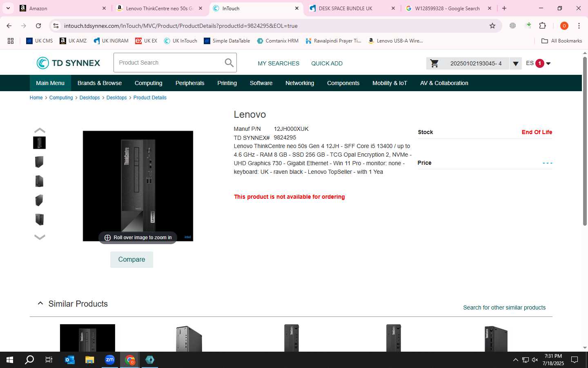The width and height of the screenshot is (588, 368).
Task: Click the Compare button
Action: 131,260
